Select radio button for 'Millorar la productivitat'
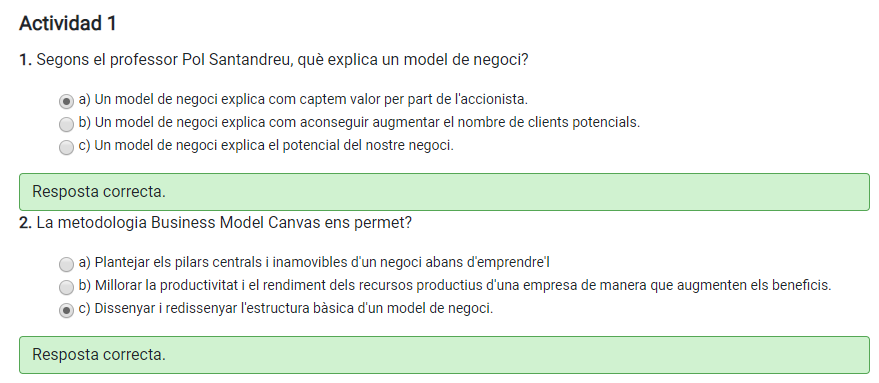The image size is (879, 383). point(66,287)
